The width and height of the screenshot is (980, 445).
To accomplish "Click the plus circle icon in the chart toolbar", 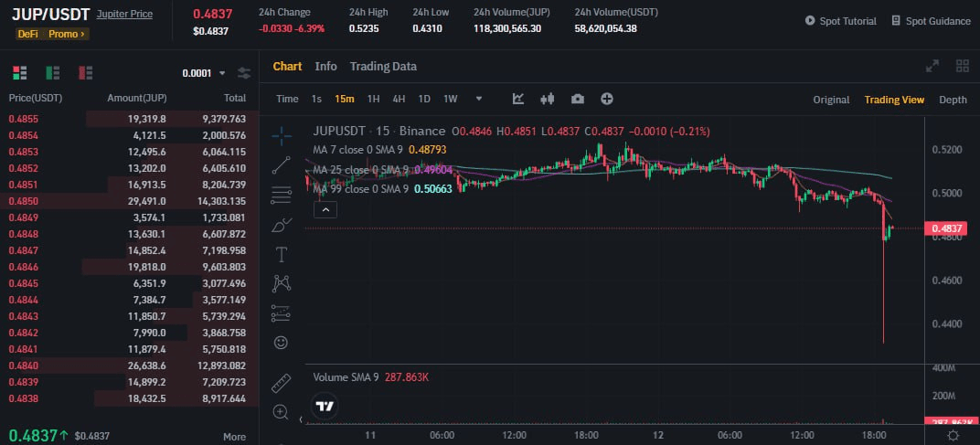I will (607, 99).
